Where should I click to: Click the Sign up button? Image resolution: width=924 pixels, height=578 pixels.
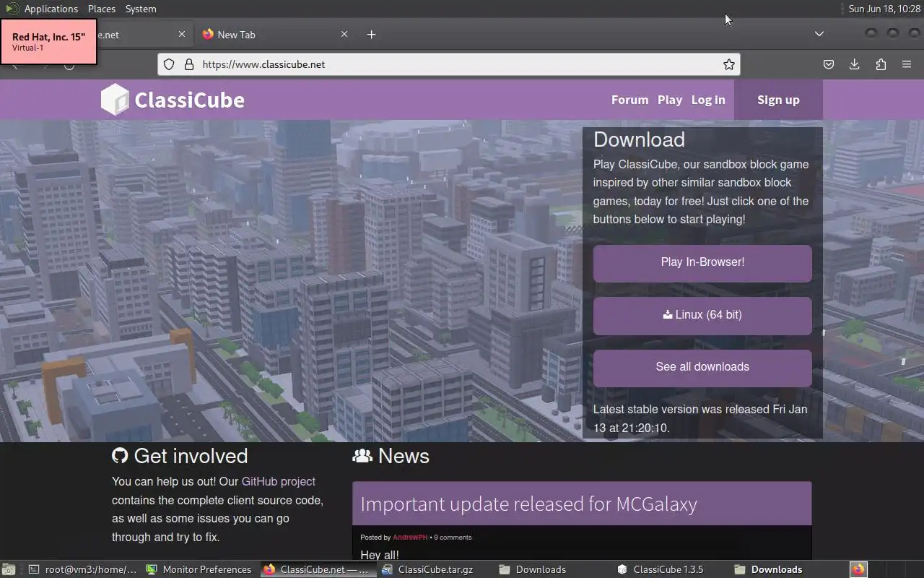click(x=778, y=100)
